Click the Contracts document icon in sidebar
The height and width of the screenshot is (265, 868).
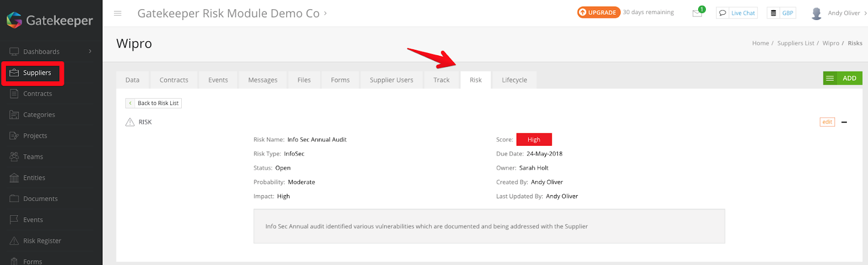point(14,94)
